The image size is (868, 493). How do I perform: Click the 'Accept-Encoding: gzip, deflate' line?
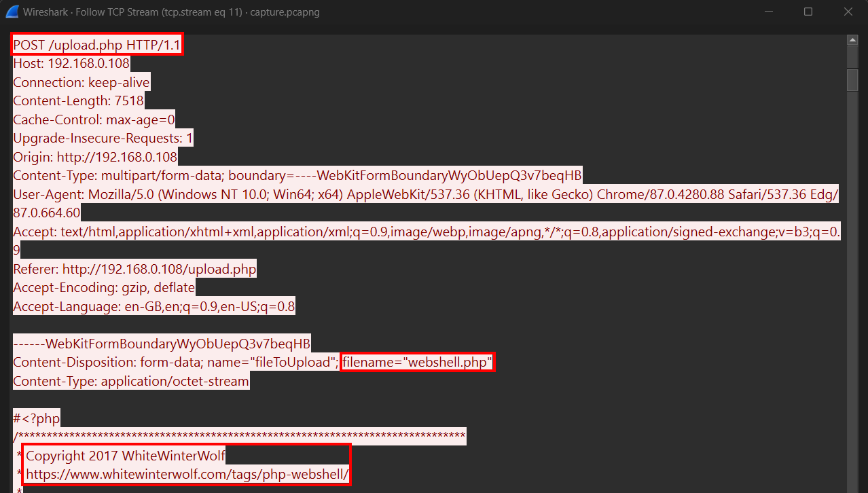point(104,288)
